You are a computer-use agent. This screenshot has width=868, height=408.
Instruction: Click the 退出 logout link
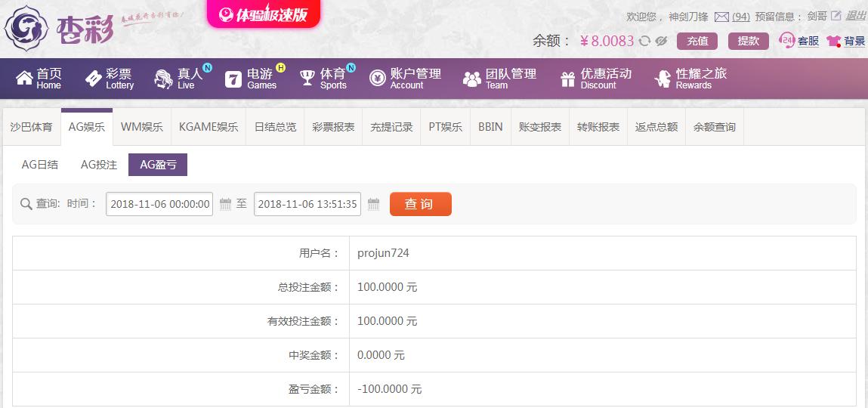pos(855,16)
